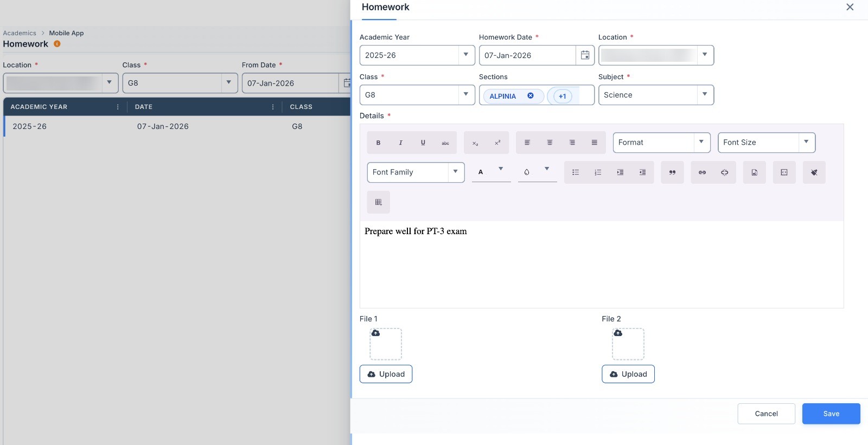This screenshot has height=445, width=868.
Task: Open the Location dropdown in Homework panel
Action: [x=704, y=55]
